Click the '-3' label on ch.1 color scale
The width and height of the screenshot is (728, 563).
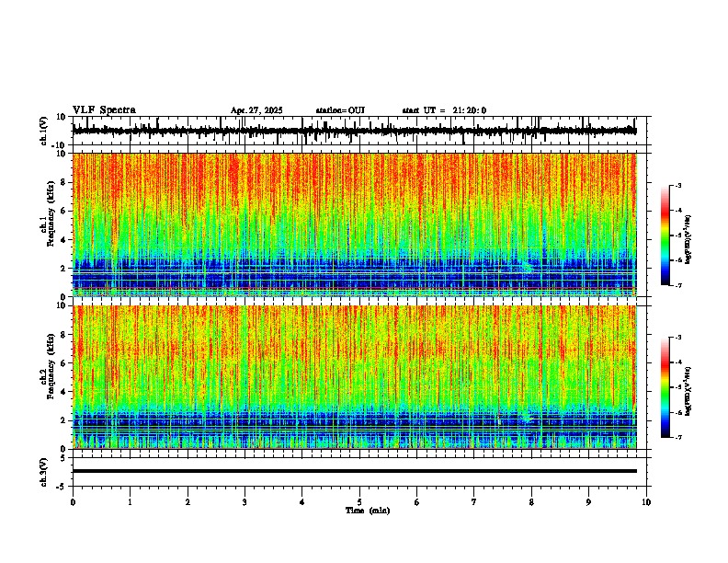click(x=677, y=185)
